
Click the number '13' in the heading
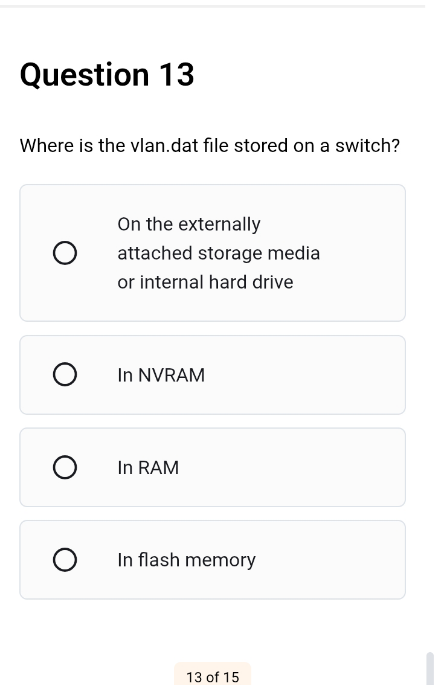pyautogui.click(x=177, y=75)
